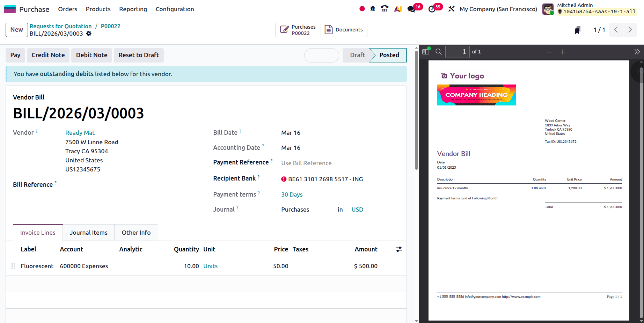
Task: Click the Credit Note button
Action: tap(48, 55)
